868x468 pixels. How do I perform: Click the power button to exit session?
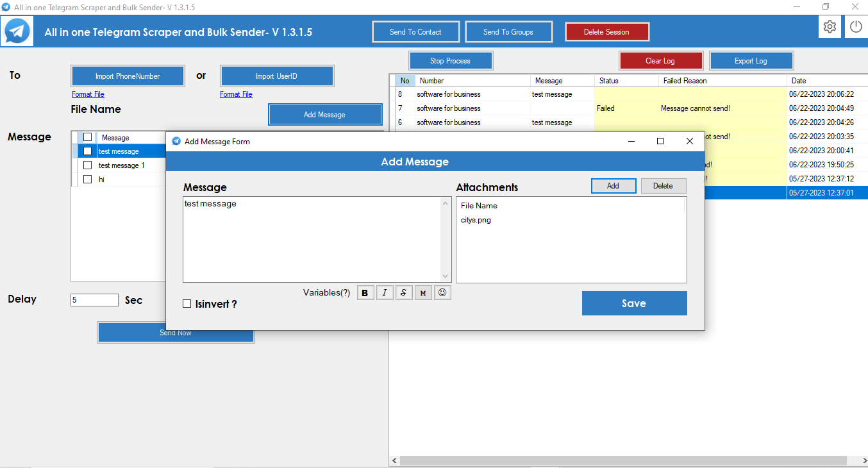pos(857,26)
